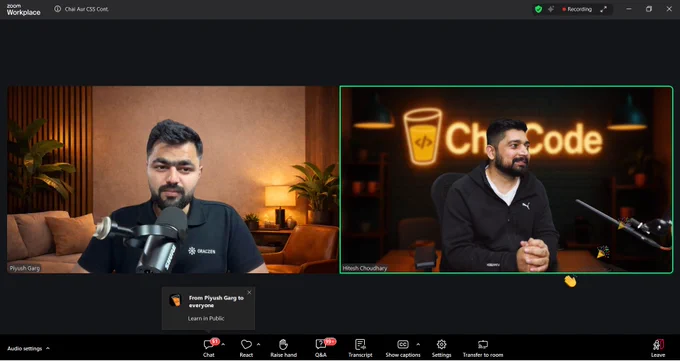The height and width of the screenshot is (361, 680).
Task: Click the 'Piyush Garg' name label
Action: [25, 268]
